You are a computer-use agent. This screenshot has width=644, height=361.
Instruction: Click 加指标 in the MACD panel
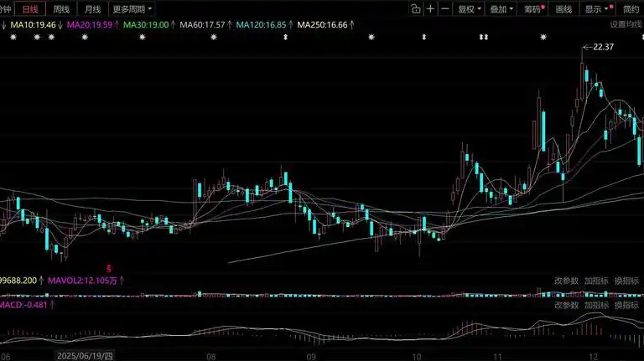[x=596, y=305]
